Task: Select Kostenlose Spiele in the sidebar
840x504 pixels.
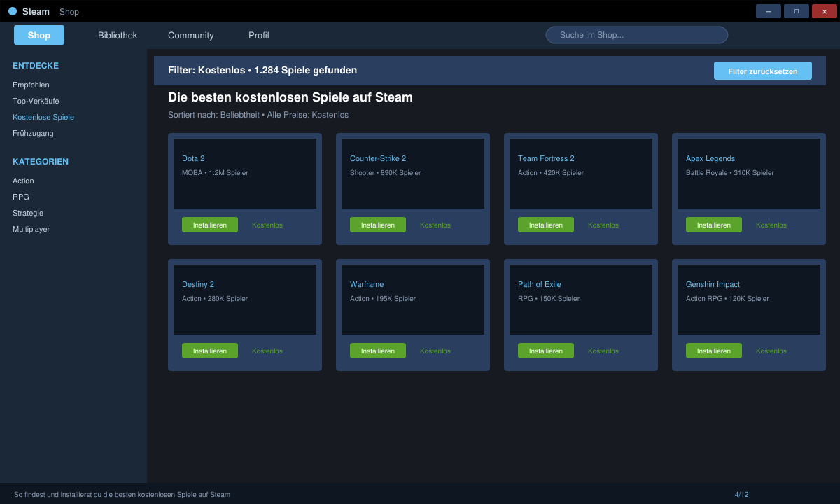Action: (x=43, y=117)
